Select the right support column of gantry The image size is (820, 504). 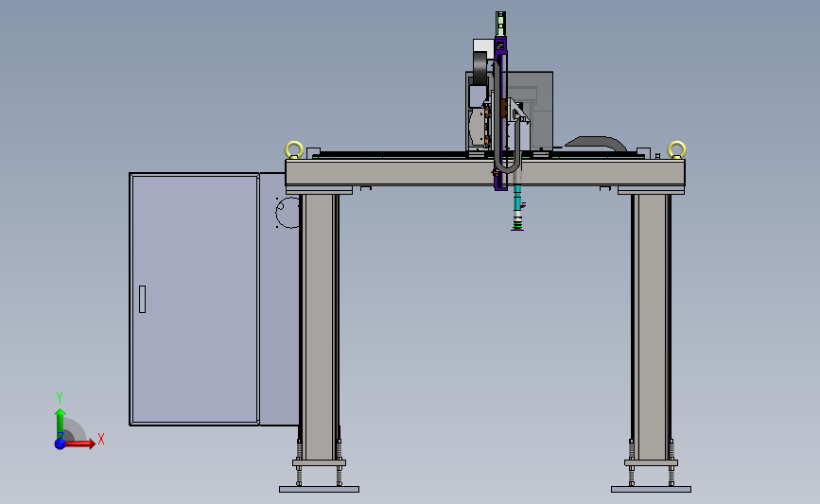click(651, 327)
